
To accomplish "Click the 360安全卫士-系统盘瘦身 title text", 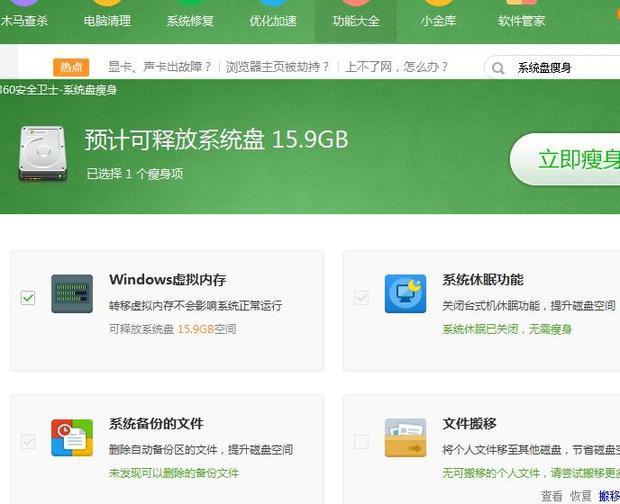I will click(x=59, y=90).
